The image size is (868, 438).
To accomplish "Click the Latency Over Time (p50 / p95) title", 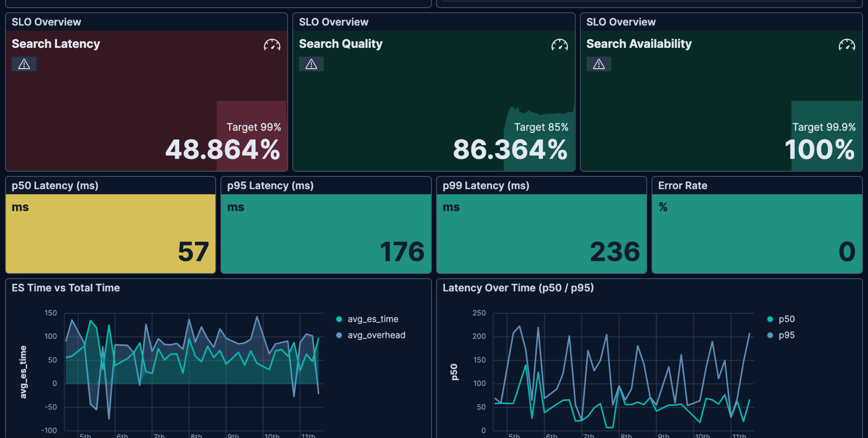I will tap(518, 288).
